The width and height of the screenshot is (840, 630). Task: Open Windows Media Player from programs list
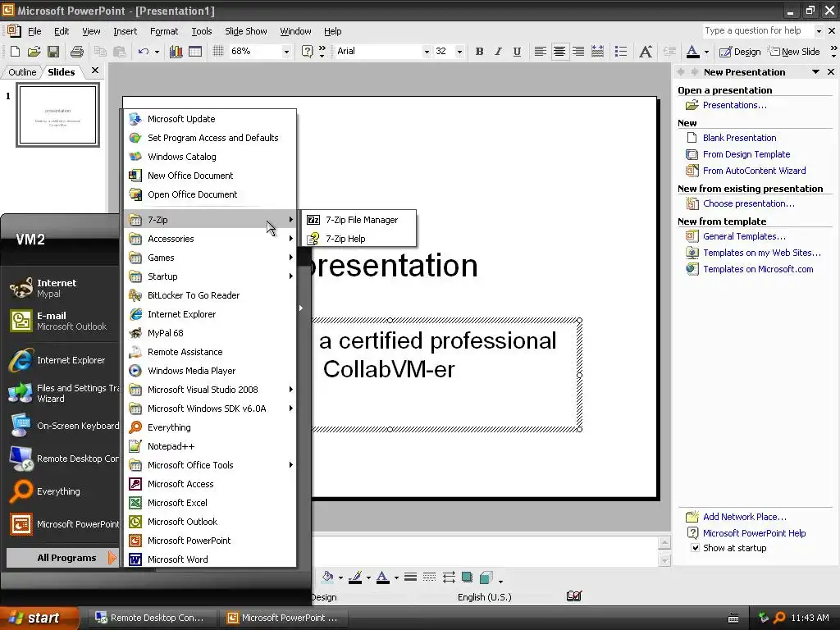tap(210, 371)
